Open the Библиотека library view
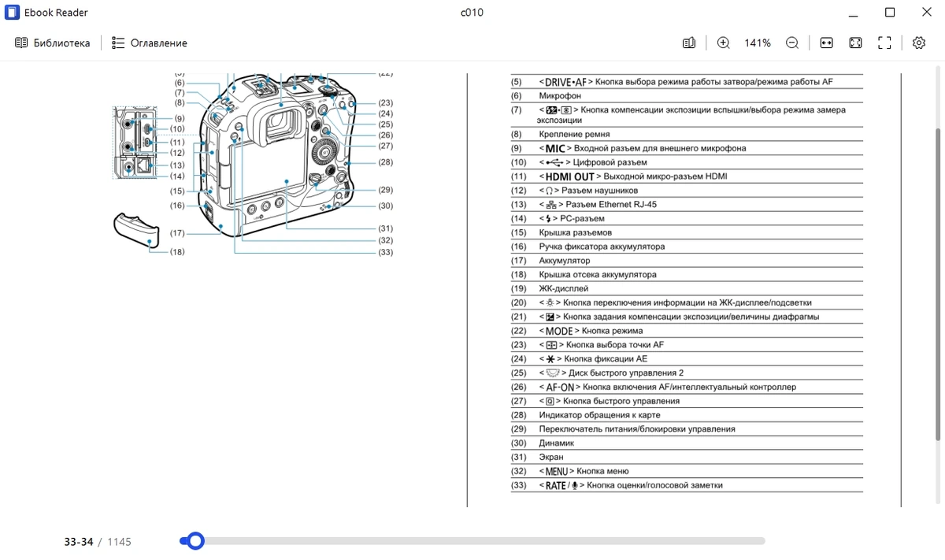Screen dimensions: 945x560 tap(53, 43)
